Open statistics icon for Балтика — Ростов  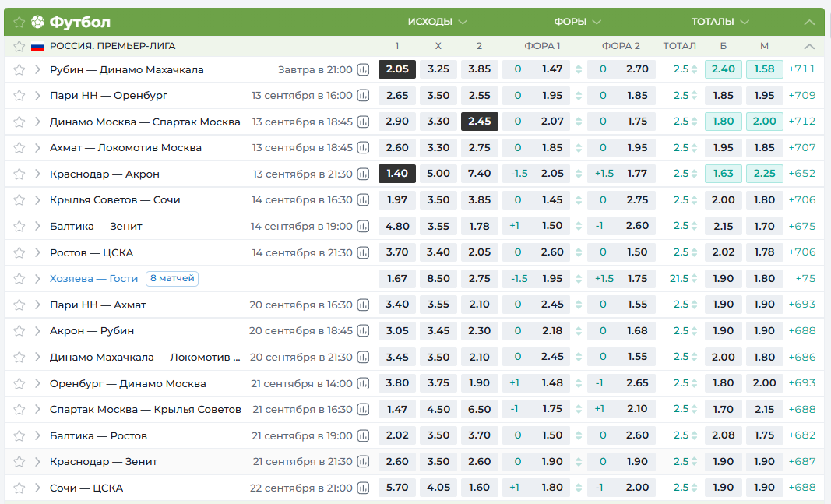tap(363, 435)
